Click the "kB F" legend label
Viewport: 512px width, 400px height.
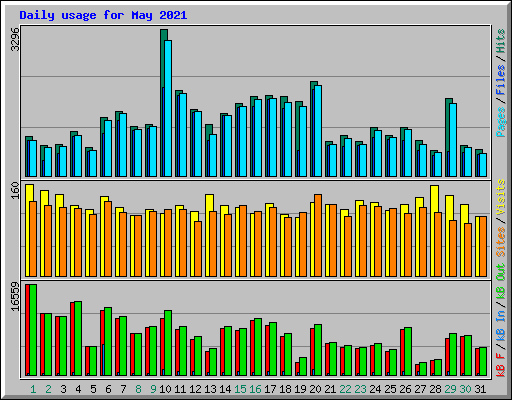pyautogui.click(x=500, y=364)
